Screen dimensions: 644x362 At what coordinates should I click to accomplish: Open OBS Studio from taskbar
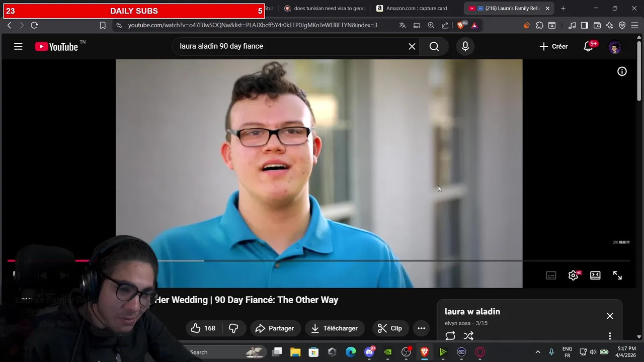(406, 352)
